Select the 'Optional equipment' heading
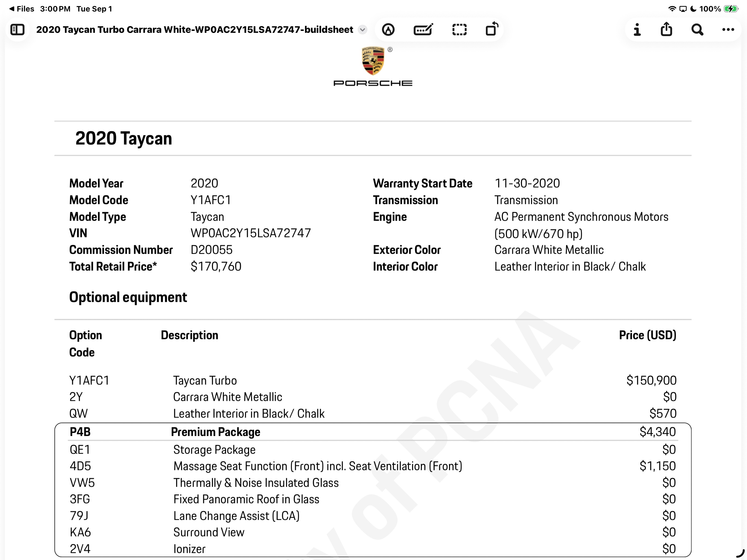747x560 pixels. click(x=128, y=297)
